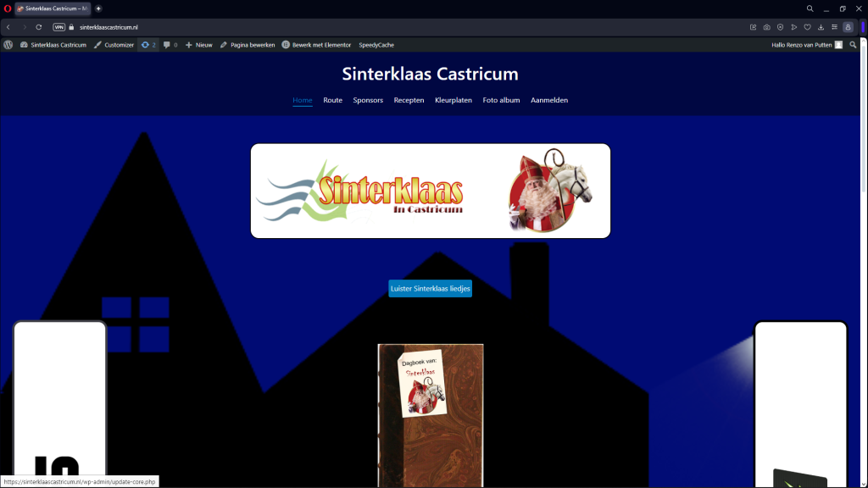Open the browser profile icon
The height and width of the screenshot is (488, 868).
click(848, 26)
